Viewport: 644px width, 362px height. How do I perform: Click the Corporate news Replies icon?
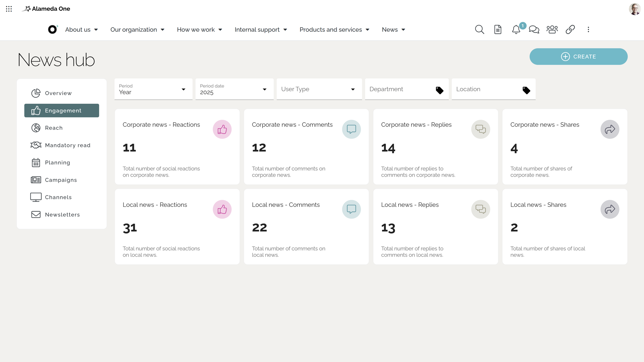[480, 129]
